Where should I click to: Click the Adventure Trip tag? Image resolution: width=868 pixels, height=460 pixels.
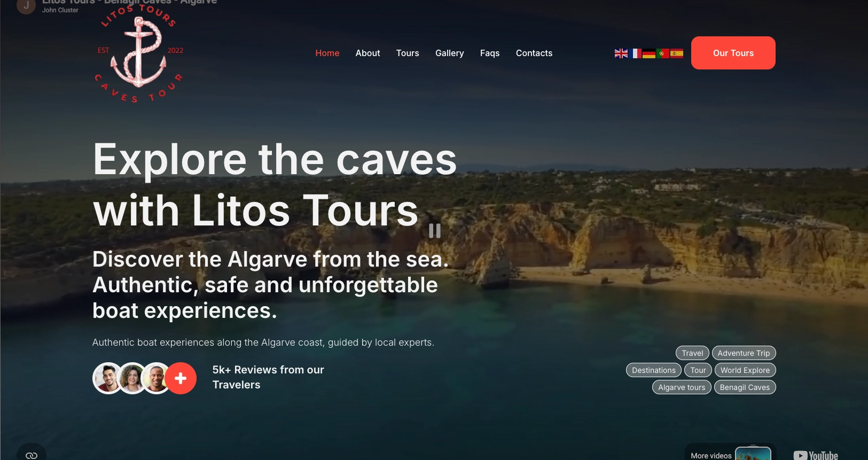point(744,353)
